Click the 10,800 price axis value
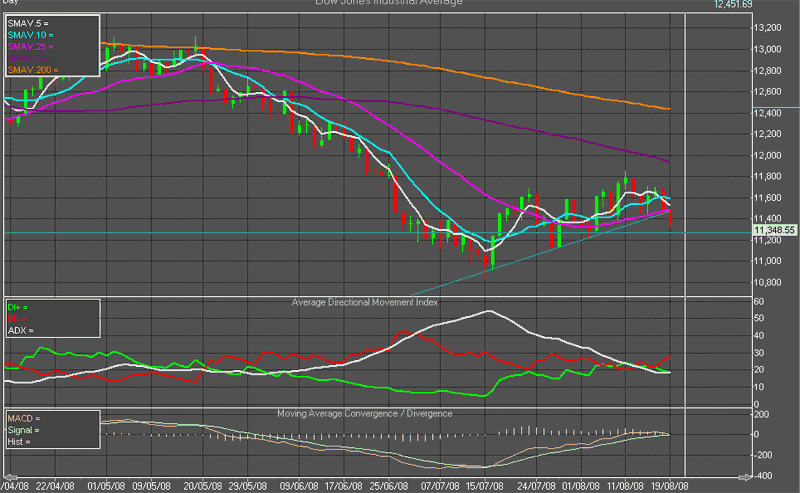Viewport: 800px width, 493px height. [767, 282]
